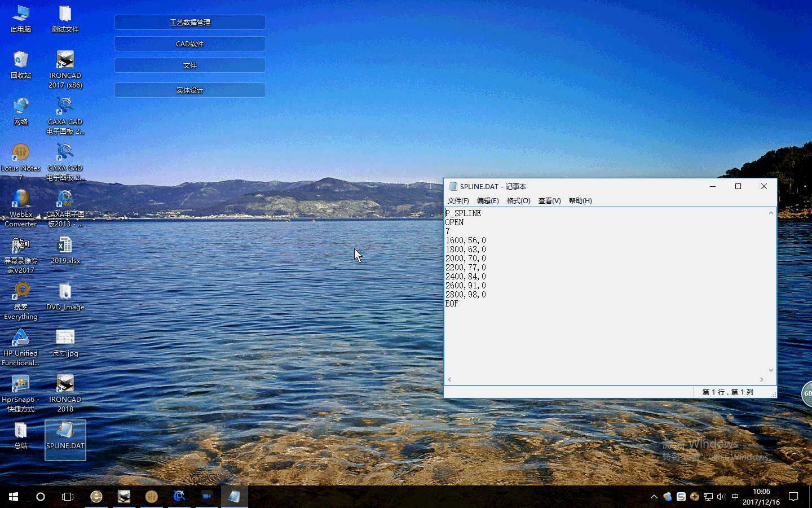Expand the hidden system tray icons chevron
Image resolution: width=812 pixels, height=508 pixels.
click(654, 497)
